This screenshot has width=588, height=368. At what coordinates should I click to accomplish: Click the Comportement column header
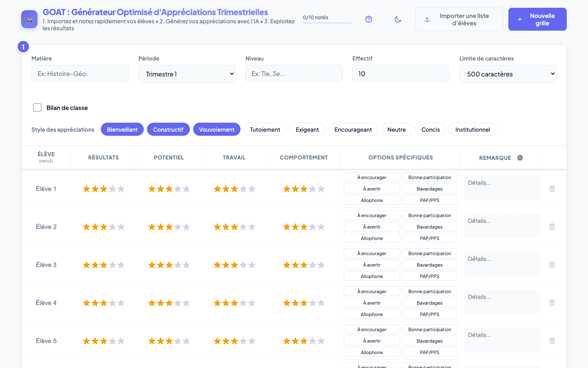pos(303,157)
